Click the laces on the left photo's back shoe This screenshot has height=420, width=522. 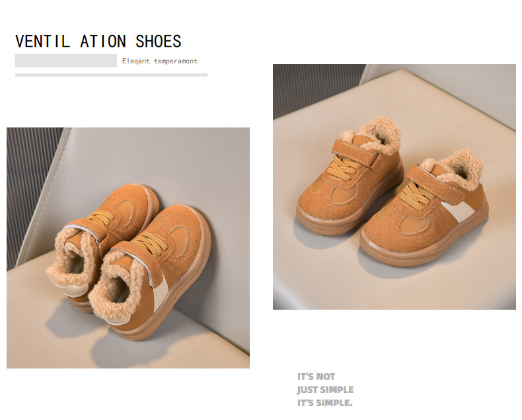(102, 217)
